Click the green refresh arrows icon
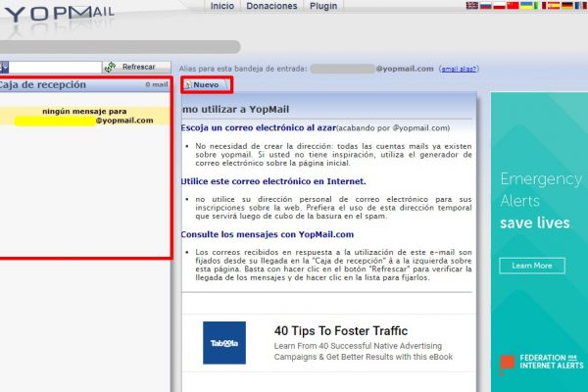 click(110, 67)
